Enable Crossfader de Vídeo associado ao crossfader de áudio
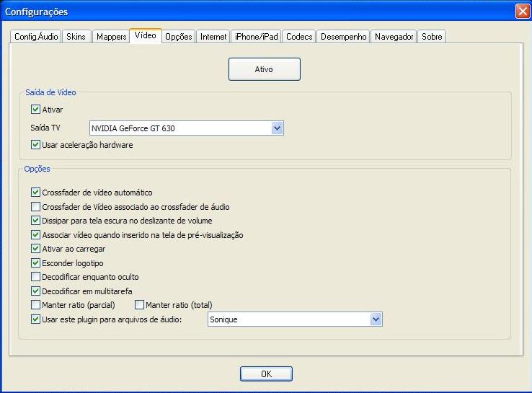This screenshot has width=532, height=393. pyautogui.click(x=35, y=207)
